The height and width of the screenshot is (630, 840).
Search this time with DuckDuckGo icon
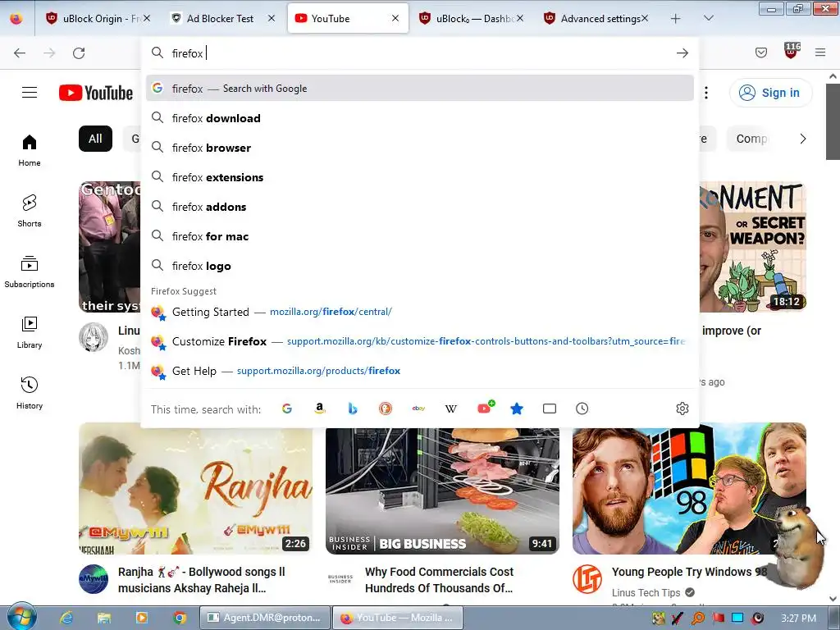(x=386, y=409)
